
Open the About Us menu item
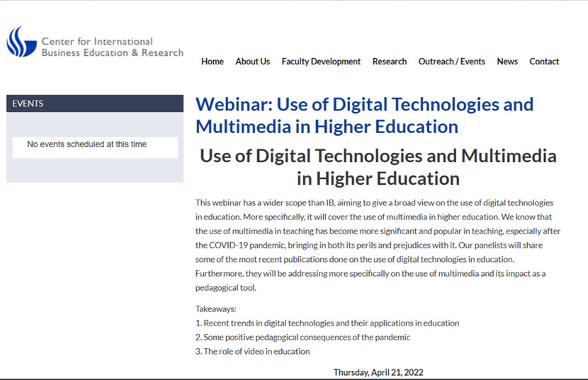[252, 62]
